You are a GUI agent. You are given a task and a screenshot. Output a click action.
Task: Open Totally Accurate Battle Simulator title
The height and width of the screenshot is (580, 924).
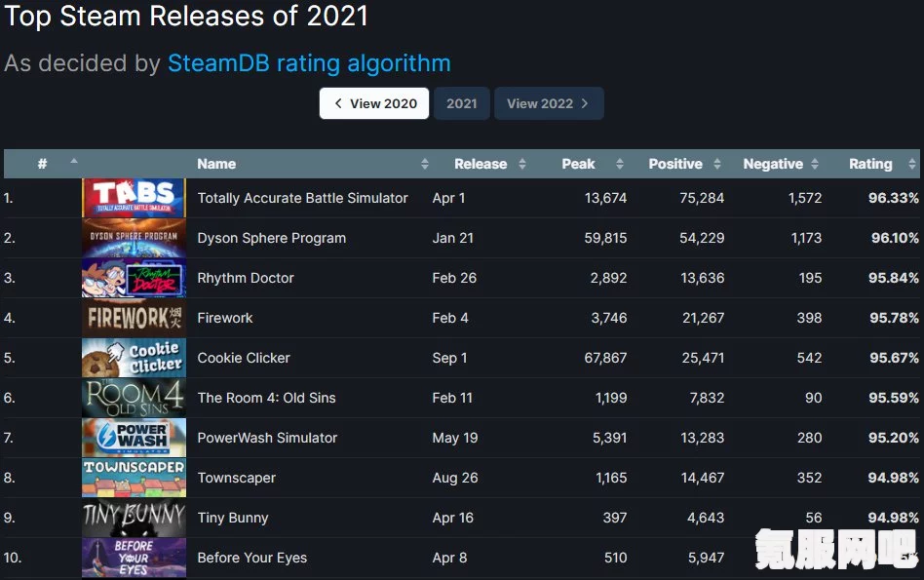tap(302, 198)
